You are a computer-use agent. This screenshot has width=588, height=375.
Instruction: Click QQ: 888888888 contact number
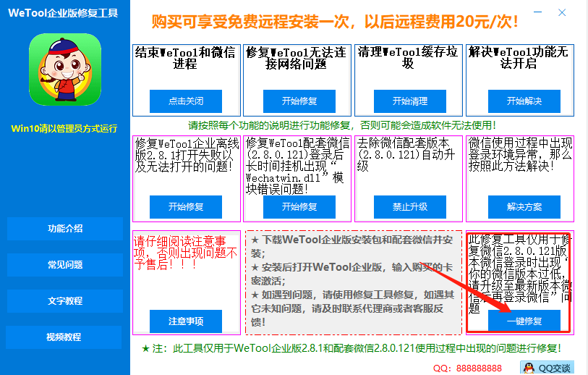467,368
